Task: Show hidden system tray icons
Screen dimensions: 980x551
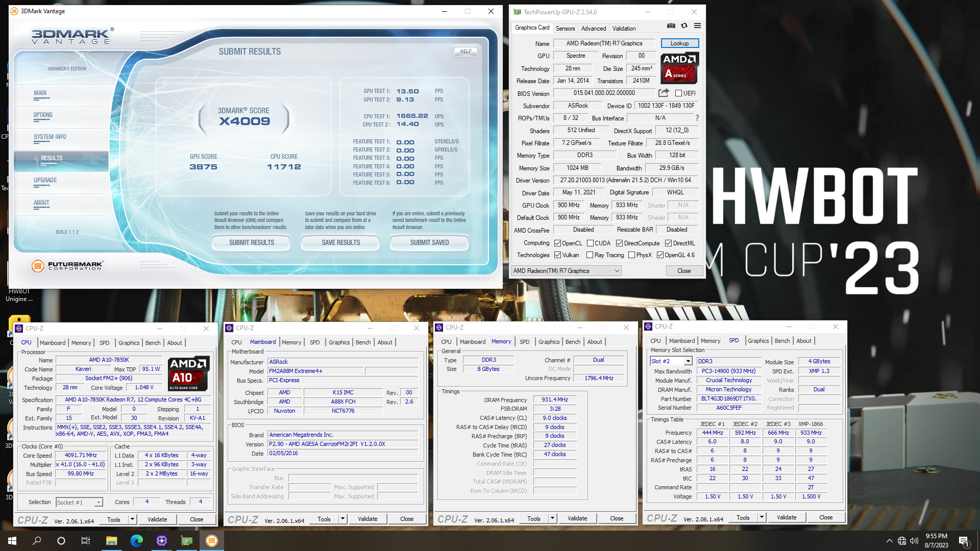Action: pyautogui.click(x=889, y=541)
